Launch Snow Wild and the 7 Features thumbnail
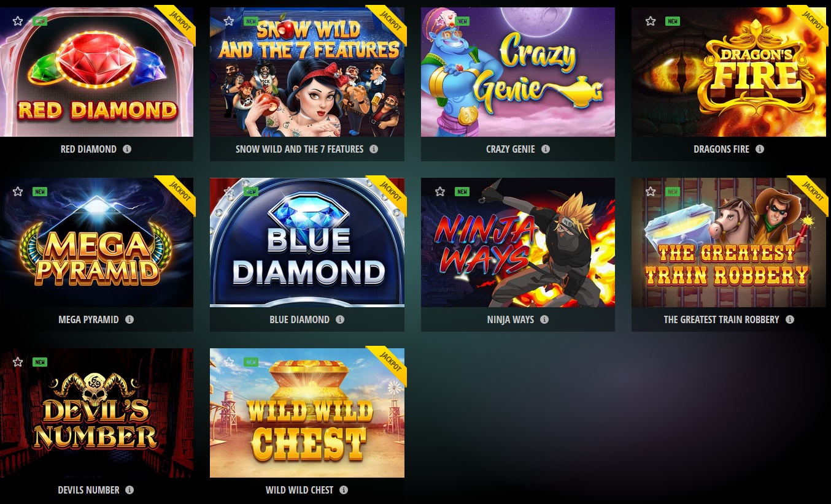Image resolution: width=831 pixels, height=504 pixels. (307, 72)
